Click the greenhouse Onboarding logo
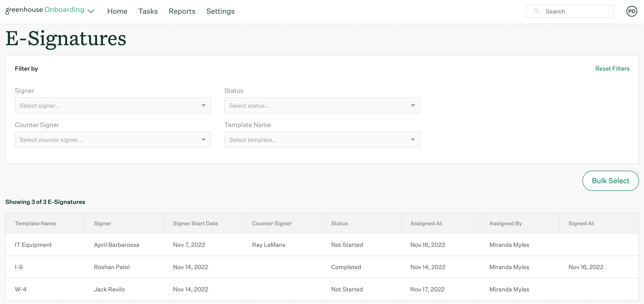 point(45,10)
